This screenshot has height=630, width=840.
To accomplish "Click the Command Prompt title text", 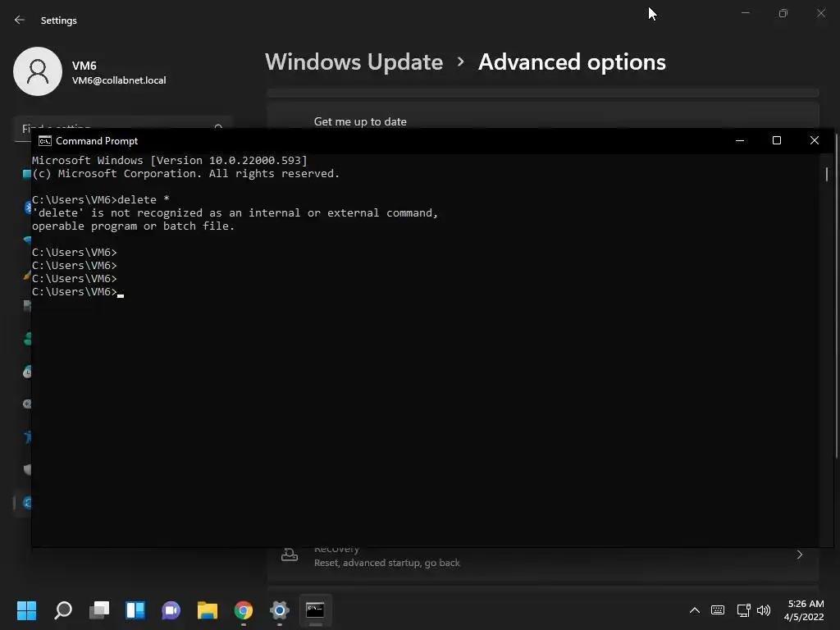I will click(x=97, y=141).
